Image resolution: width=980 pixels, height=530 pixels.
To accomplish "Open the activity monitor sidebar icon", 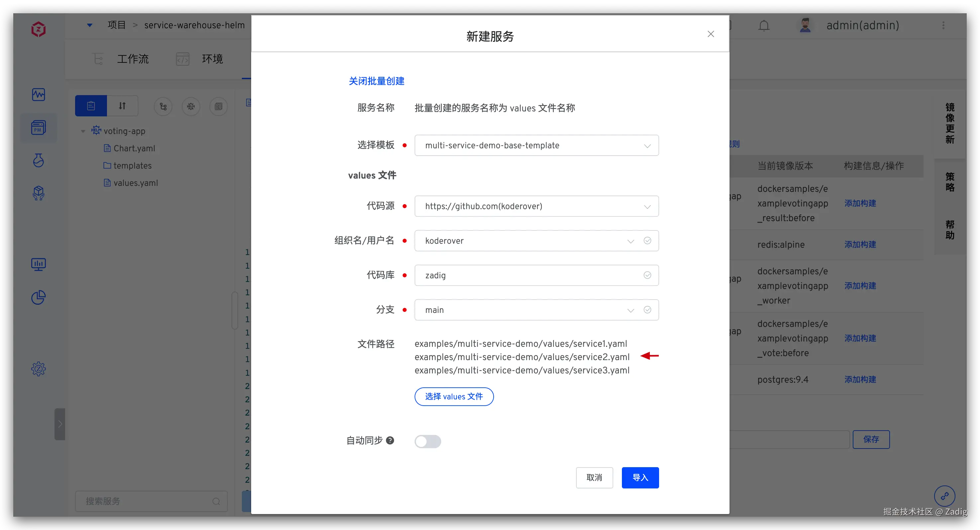I will 39,94.
